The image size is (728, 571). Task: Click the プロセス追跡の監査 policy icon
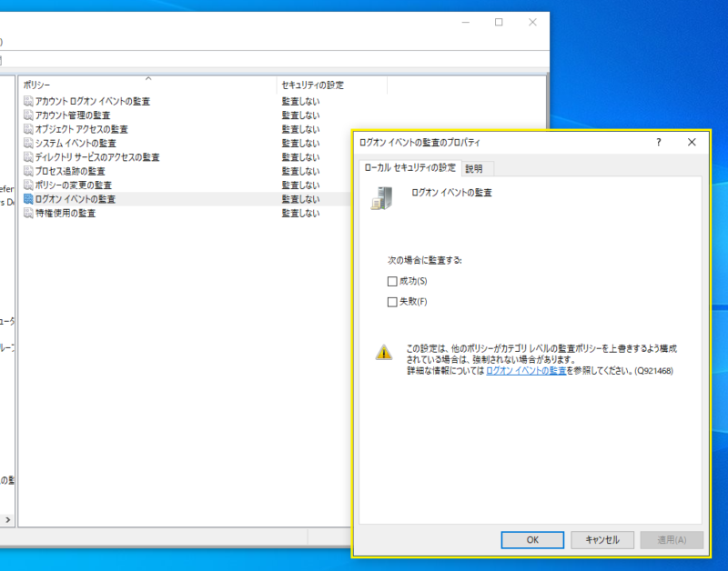click(x=28, y=171)
